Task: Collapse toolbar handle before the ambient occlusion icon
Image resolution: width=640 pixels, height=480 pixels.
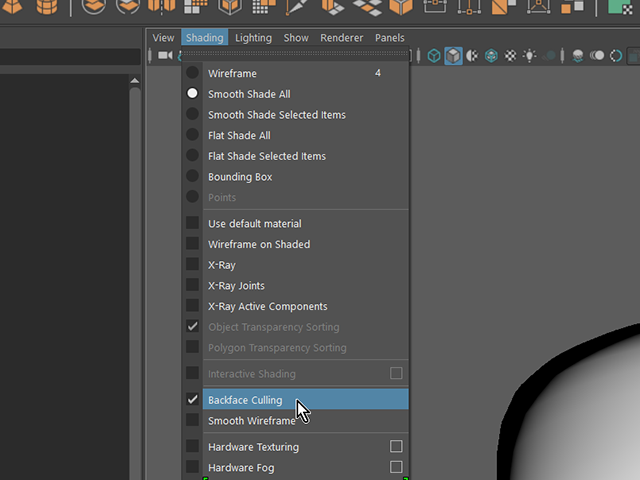Action: [x=562, y=56]
